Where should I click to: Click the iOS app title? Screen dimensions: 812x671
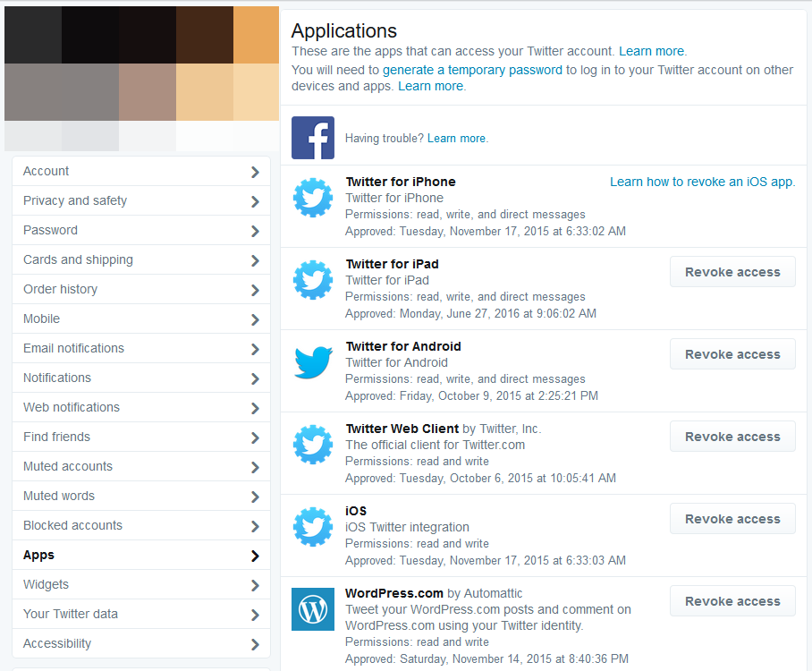pyautogui.click(x=356, y=511)
